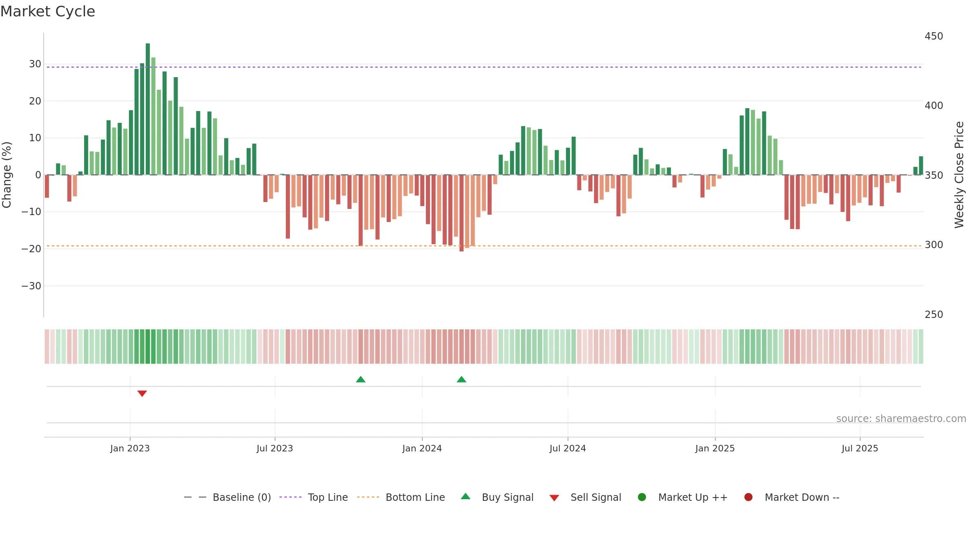
Task: Click the Weekly Close Price axis title
Action: (x=959, y=175)
